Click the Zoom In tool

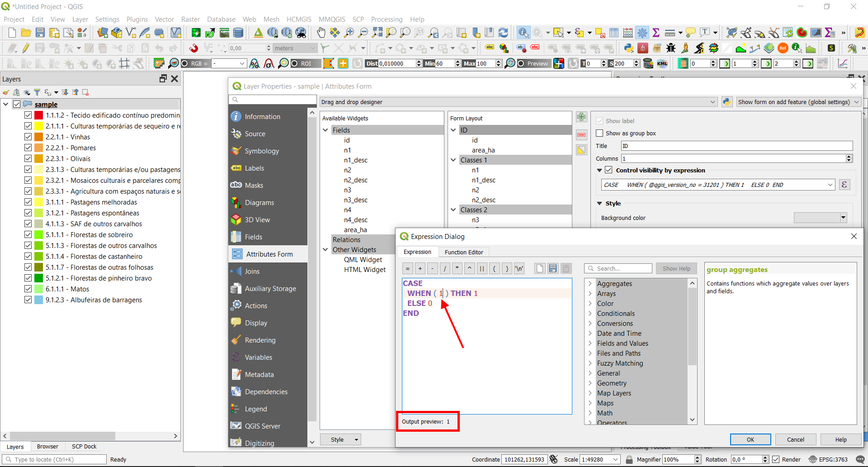pos(349,32)
